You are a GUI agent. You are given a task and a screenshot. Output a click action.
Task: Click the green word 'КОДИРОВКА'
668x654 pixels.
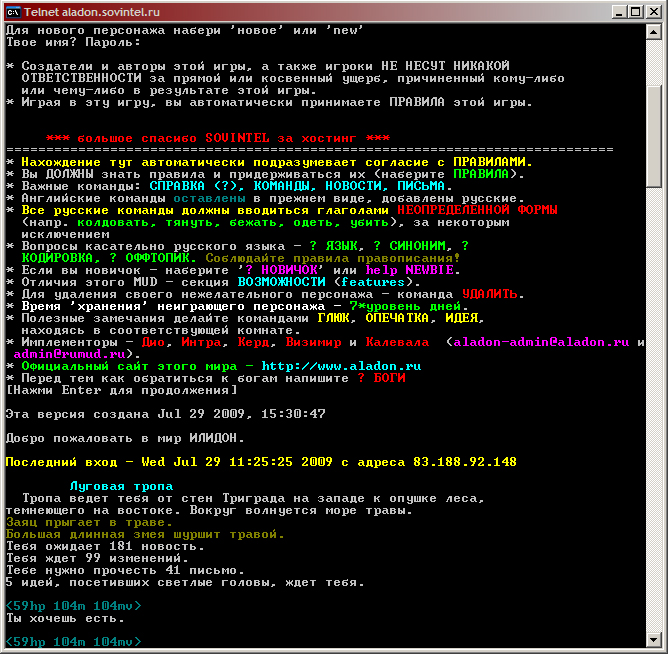pyautogui.click(x=57, y=258)
